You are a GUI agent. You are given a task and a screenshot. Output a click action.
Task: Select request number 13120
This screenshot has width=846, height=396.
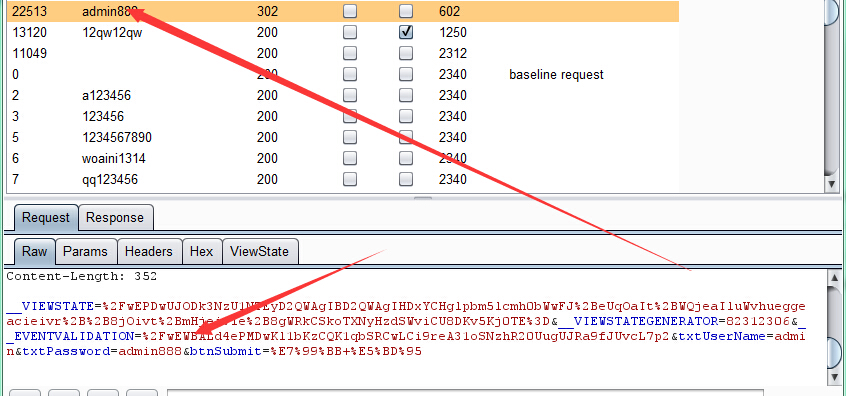[29, 32]
